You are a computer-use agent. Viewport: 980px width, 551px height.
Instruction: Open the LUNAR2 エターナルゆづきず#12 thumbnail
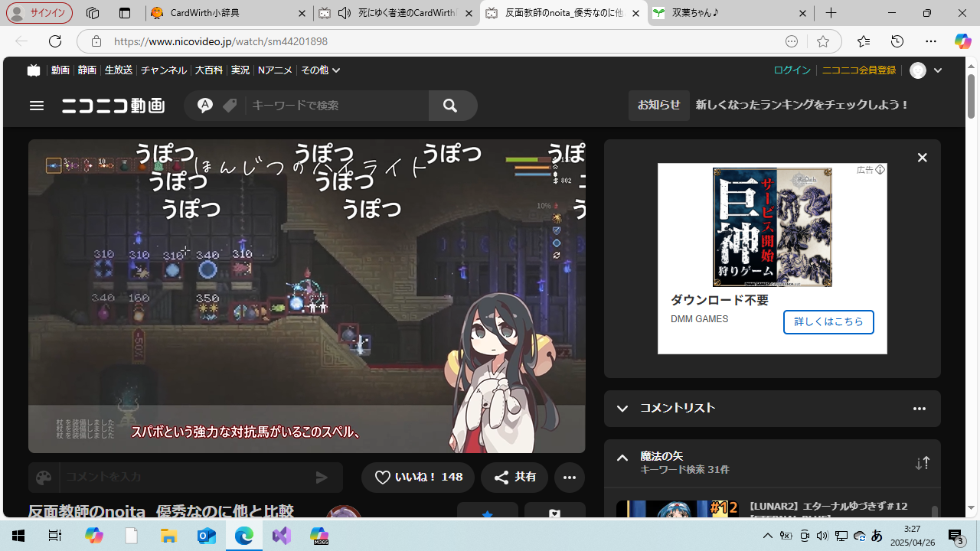tap(678, 510)
